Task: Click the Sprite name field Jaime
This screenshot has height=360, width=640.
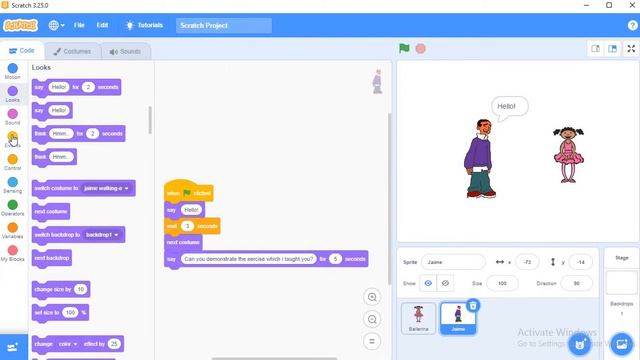Action: coord(453,262)
